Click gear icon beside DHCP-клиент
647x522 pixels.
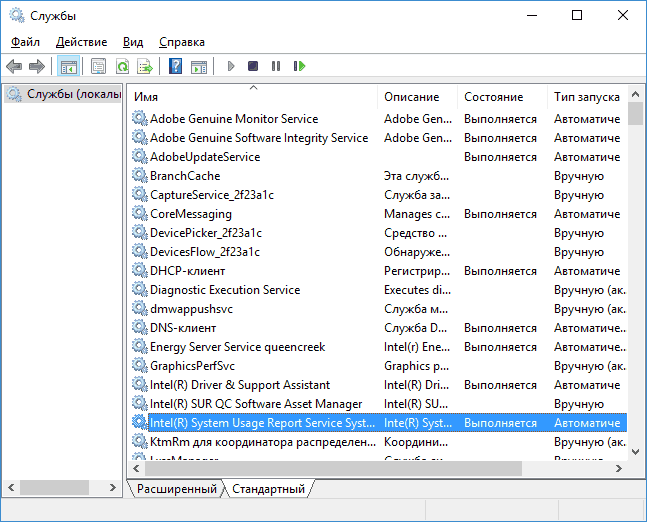coord(139,270)
